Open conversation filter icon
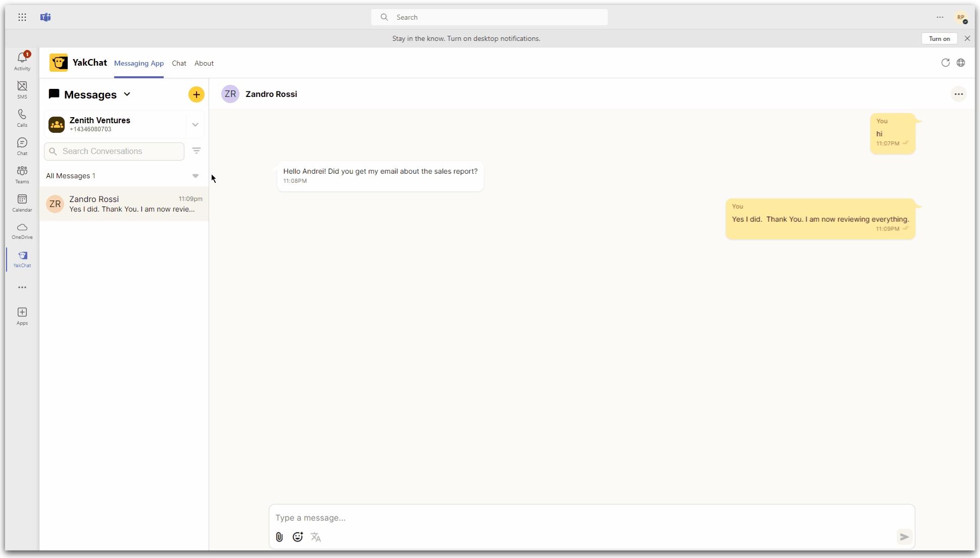Viewport: 980px width, 558px height. (x=197, y=151)
